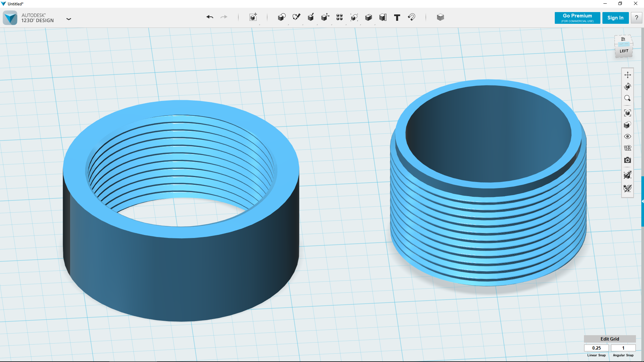The image size is (644, 362).
Task: Click the LEFT face of view cube
Action: (x=624, y=51)
